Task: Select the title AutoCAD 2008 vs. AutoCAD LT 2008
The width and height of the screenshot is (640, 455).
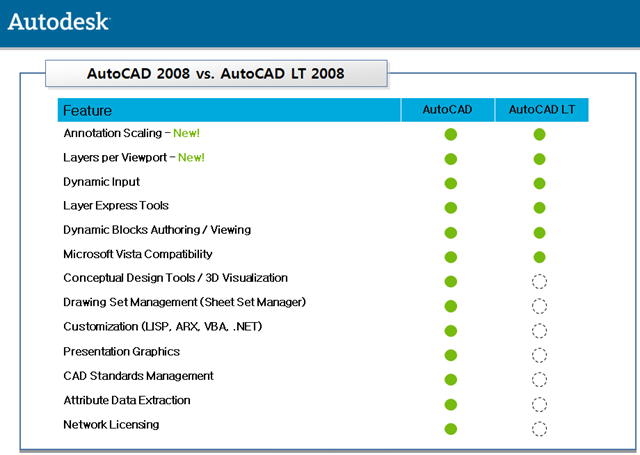Action: (x=216, y=73)
